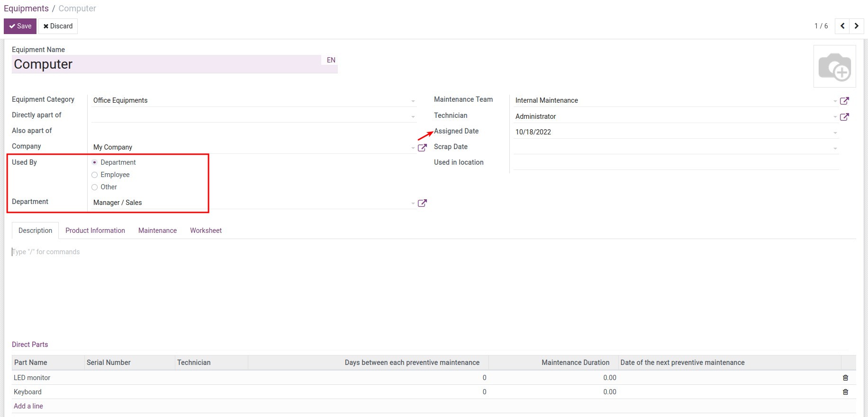Go to next equipment record arrow

tap(856, 26)
